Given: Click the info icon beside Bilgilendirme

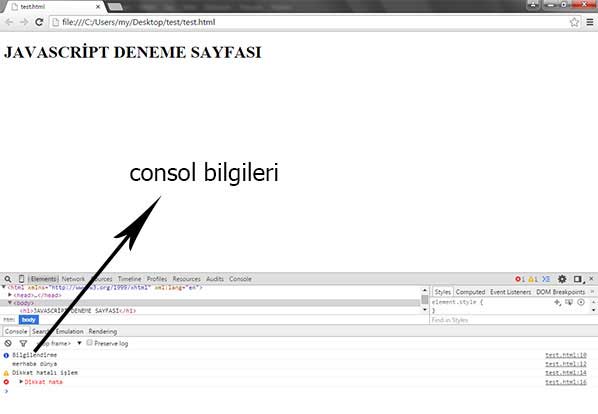Looking at the screenshot, I should 6,355.
